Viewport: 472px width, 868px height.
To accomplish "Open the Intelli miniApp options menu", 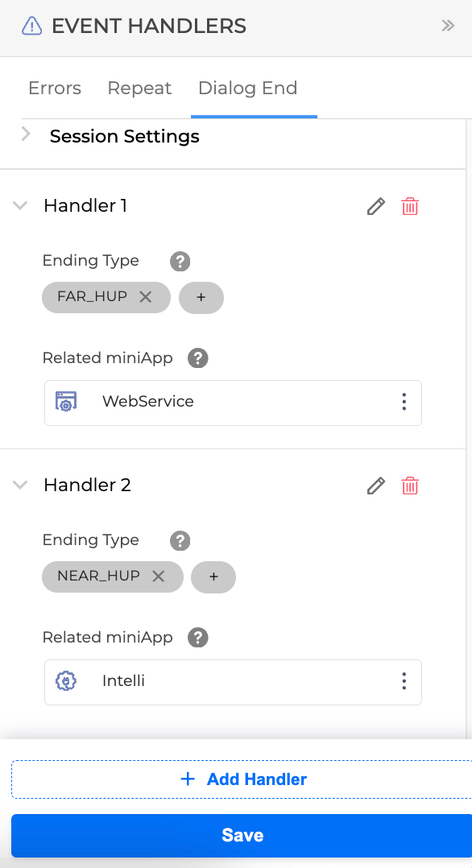I will click(404, 681).
